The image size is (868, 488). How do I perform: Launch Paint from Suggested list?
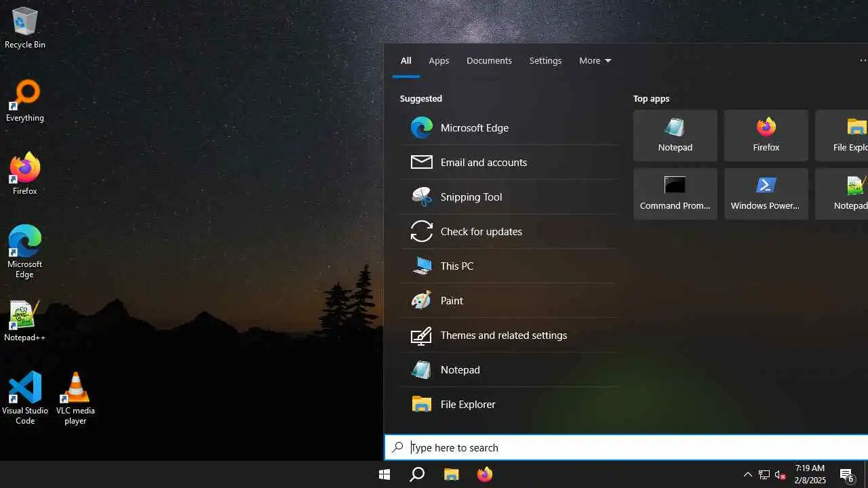click(509, 300)
